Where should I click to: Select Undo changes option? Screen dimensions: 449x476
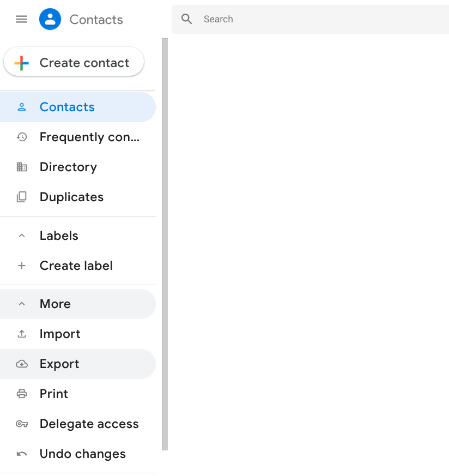pyautogui.click(x=78, y=454)
